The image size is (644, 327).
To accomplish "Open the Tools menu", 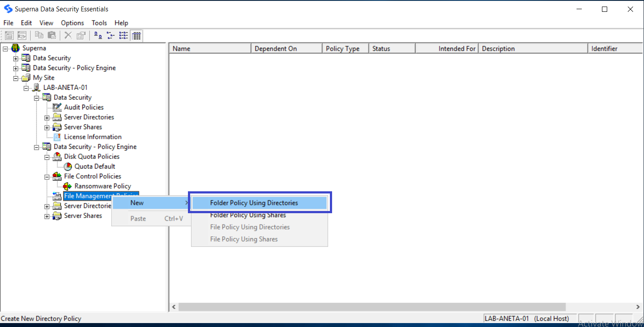I will click(x=99, y=23).
